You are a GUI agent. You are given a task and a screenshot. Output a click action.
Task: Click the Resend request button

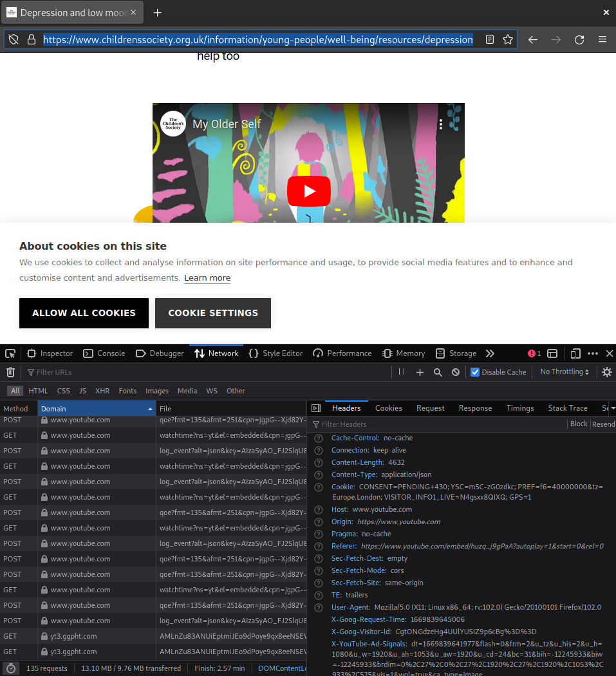tap(603, 424)
